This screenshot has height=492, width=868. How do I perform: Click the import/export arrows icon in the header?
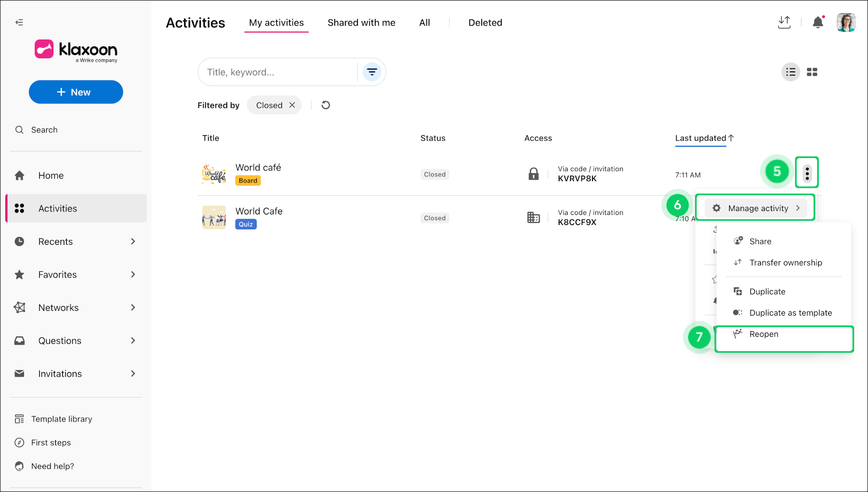(x=784, y=22)
